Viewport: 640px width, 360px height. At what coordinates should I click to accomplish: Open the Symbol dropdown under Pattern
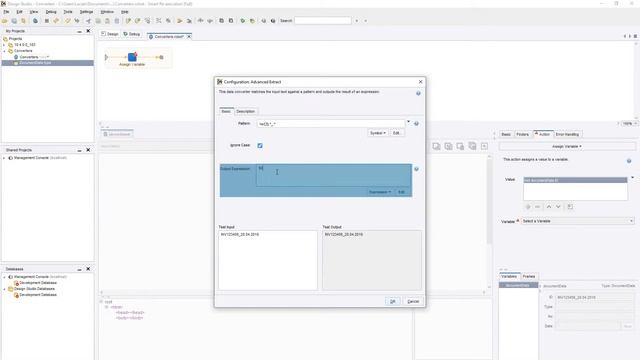(x=378, y=133)
